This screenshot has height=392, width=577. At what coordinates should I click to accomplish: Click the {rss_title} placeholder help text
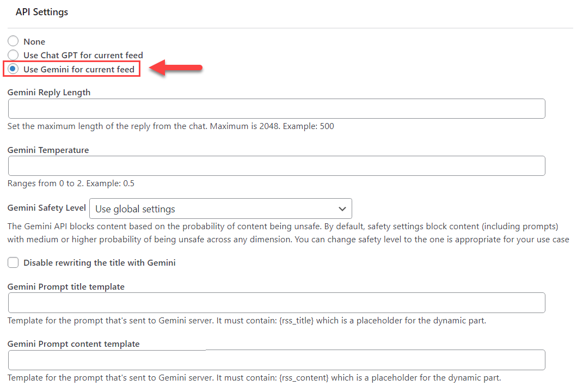(x=247, y=321)
